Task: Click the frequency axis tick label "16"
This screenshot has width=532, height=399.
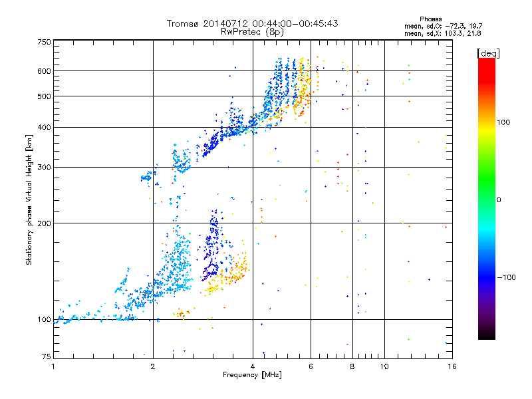Action: (x=452, y=366)
